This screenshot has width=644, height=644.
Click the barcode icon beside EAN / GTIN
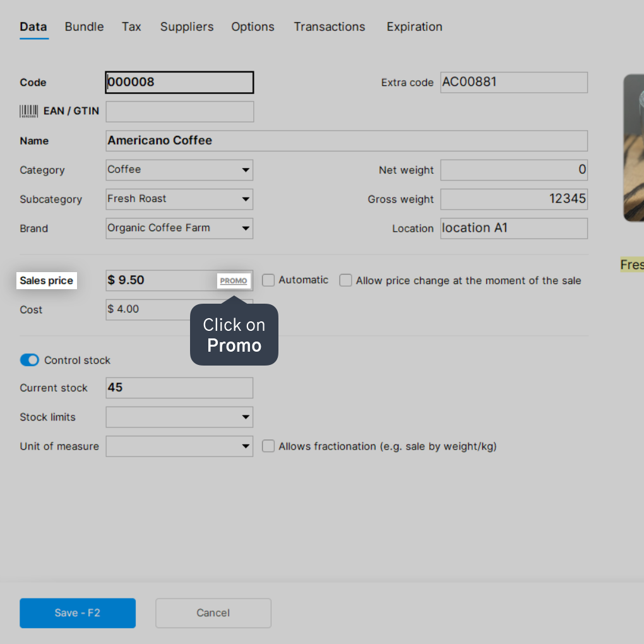click(29, 111)
